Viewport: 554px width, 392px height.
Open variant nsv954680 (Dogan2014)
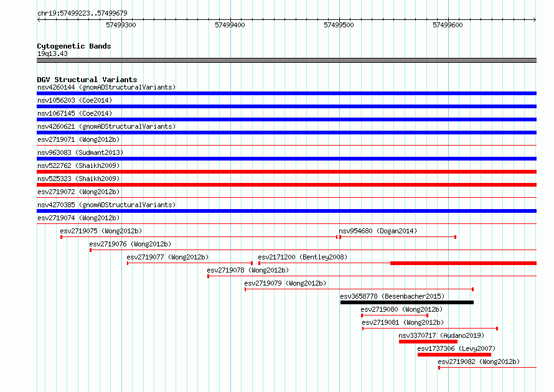tap(378, 231)
